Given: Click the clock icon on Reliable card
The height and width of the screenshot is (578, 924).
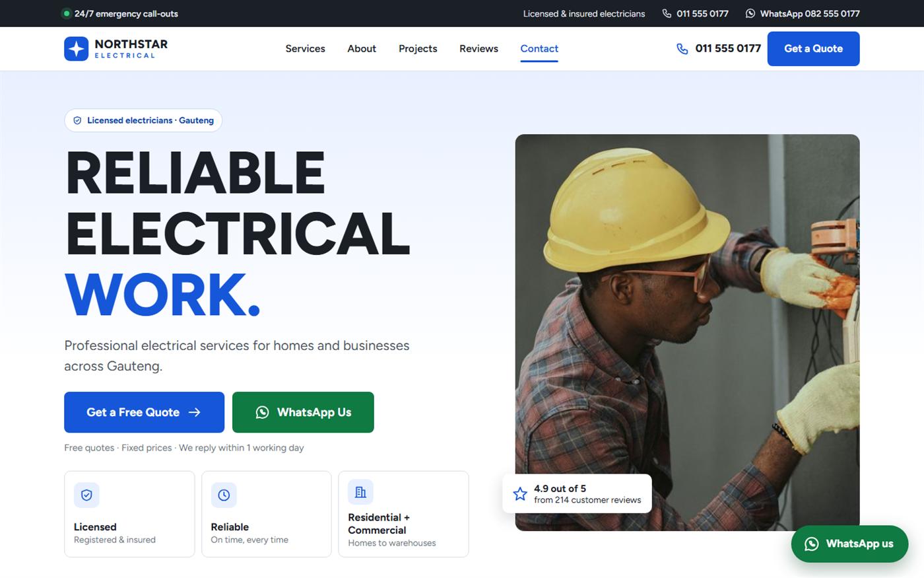Looking at the screenshot, I should [224, 495].
